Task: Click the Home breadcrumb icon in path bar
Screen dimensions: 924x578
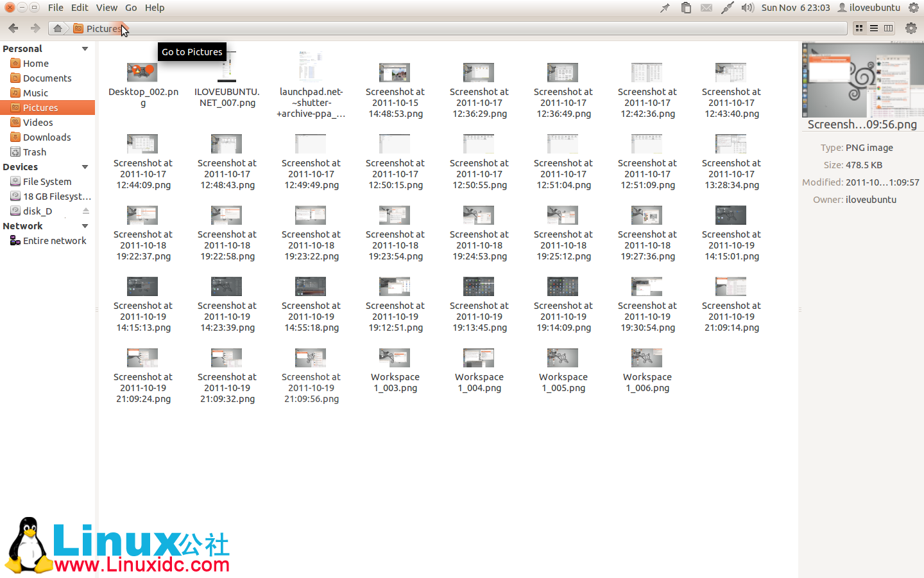Action: (x=57, y=28)
